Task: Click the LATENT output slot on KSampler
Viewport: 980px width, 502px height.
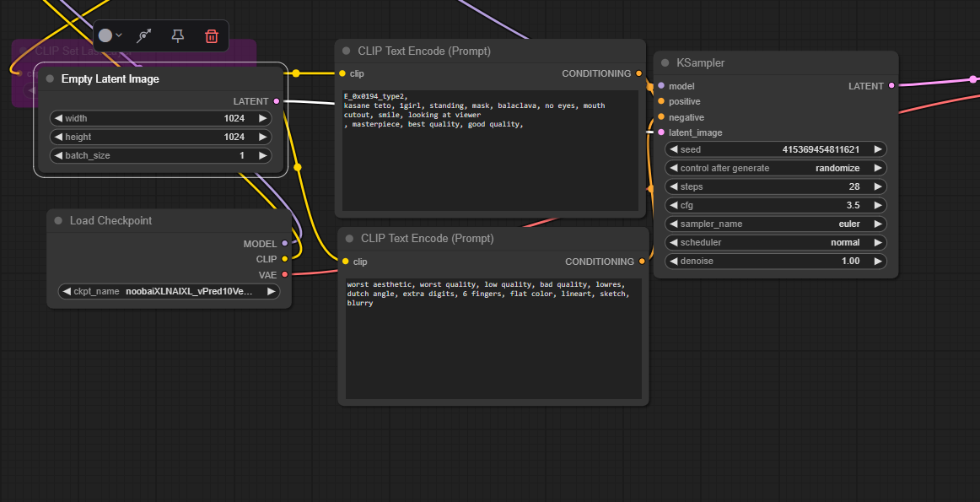Action: point(891,86)
